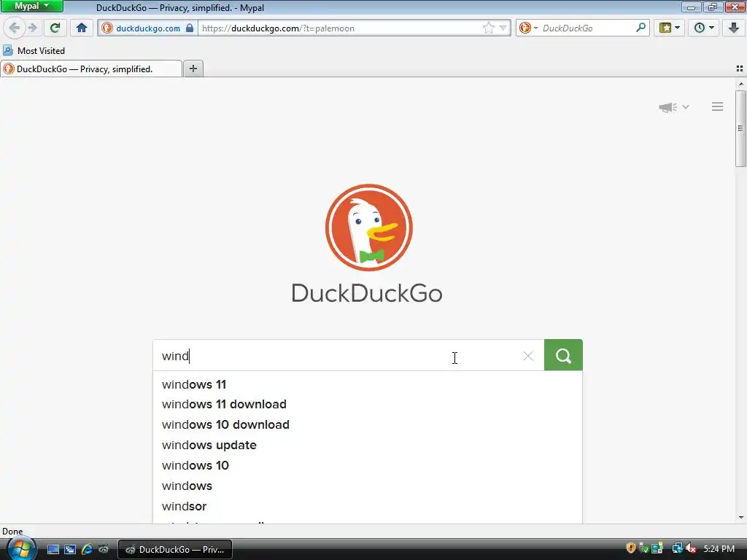Click Switch between windows quick launch icon
Viewport: 747px width, 560px height.
tap(70, 550)
